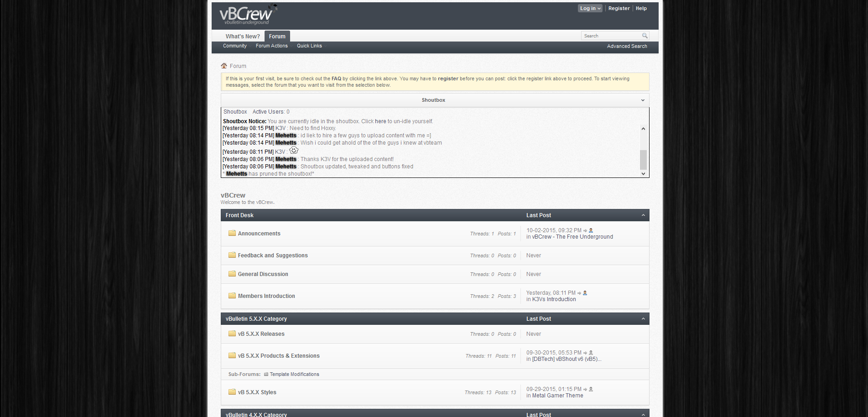Image resolution: width=868 pixels, height=417 pixels.
Task: Open the Announcements forum folder icon
Action: 232,233
